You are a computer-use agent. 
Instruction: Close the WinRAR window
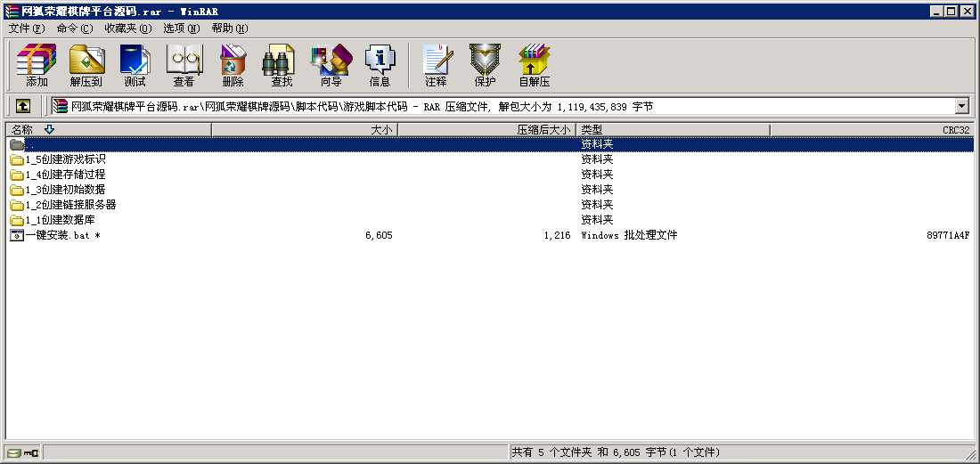967,11
